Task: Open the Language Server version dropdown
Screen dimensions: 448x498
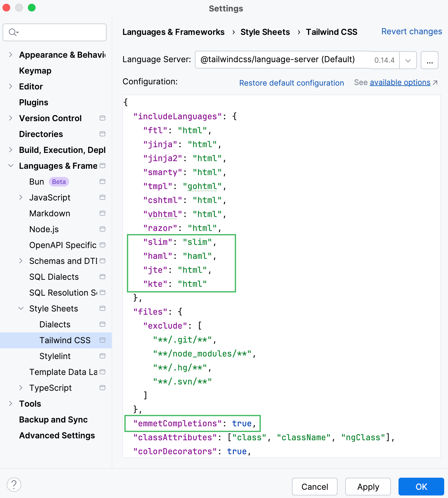Action: (x=408, y=60)
